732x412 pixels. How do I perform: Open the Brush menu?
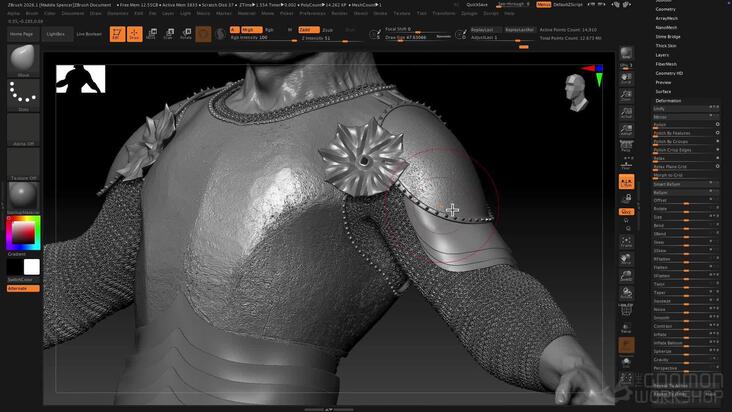(x=32, y=14)
